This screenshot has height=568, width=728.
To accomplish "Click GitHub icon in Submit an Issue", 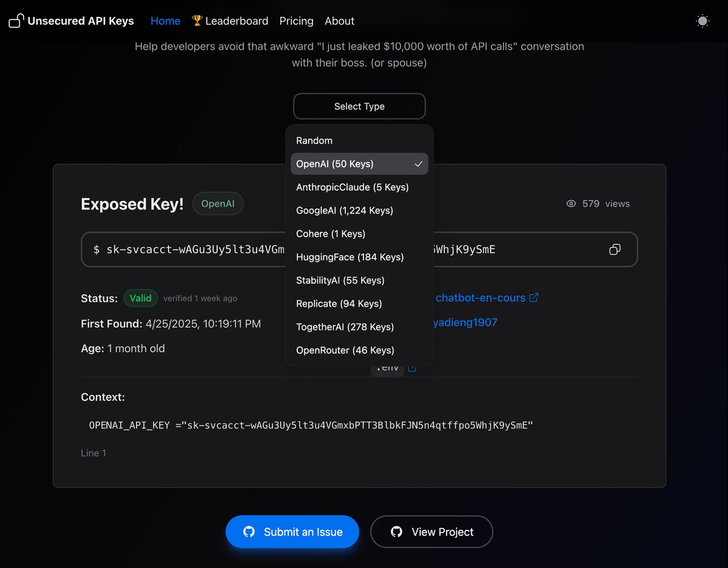I will (x=249, y=532).
